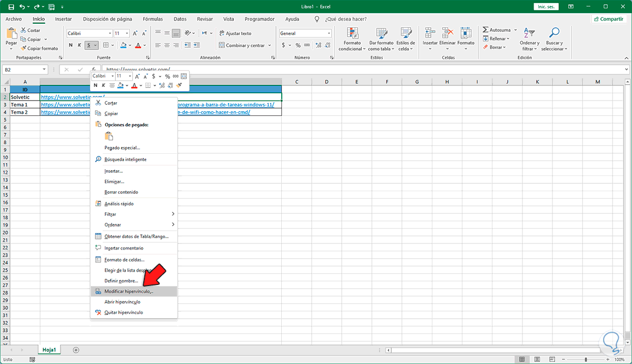
Task: Click ribbon increase decimals icon
Action: click(x=318, y=45)
